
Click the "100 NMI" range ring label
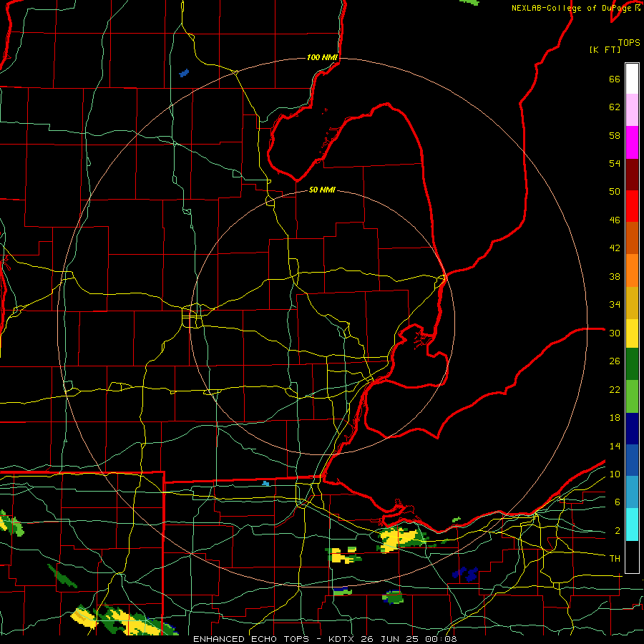(322, 57)
